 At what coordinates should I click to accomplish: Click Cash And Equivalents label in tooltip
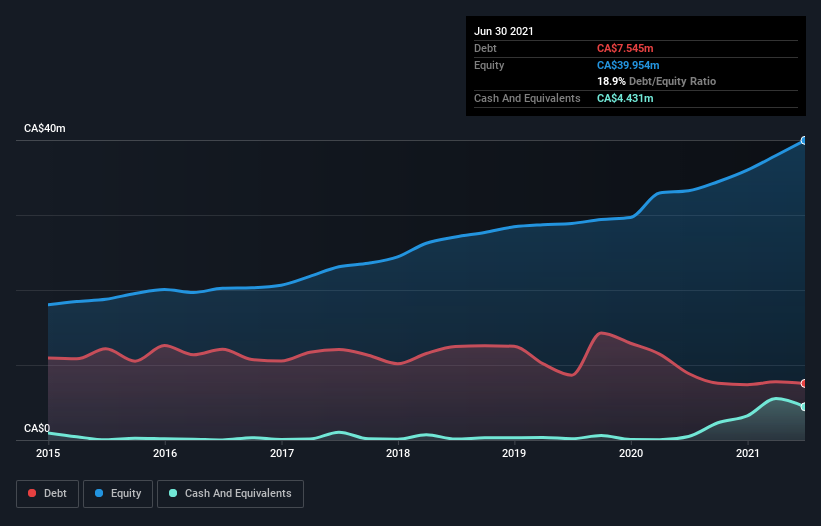[527, 98]
